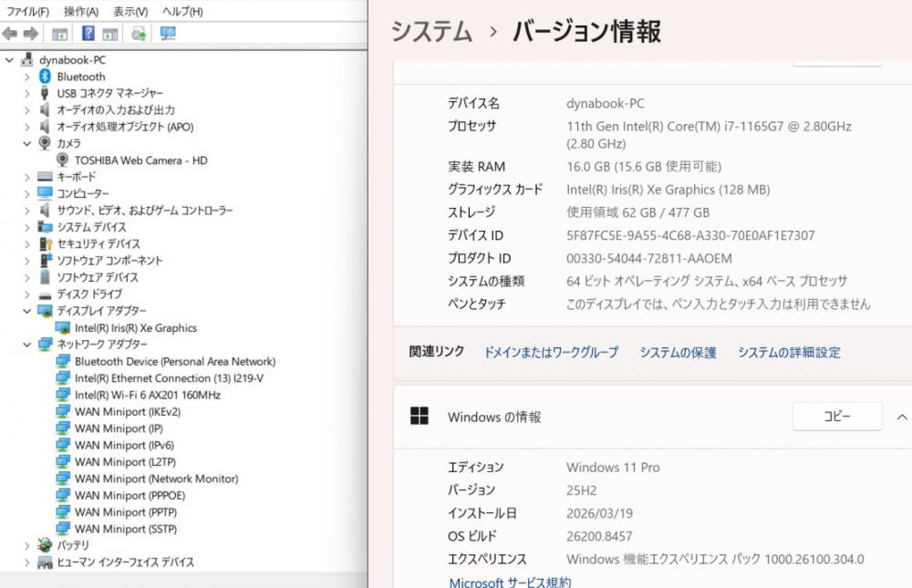Click the ディスプレイ アダプター icon
This screenshot has width=912, height=588.
[x=45, y=311]
